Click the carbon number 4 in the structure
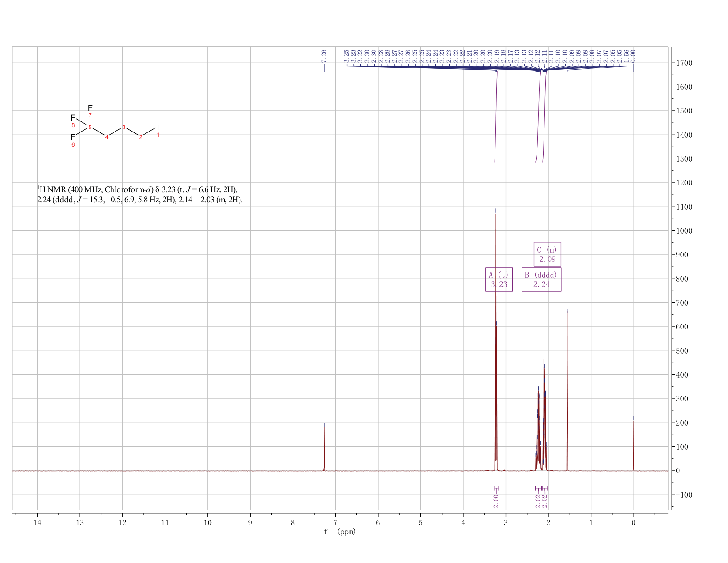The height and width of the screenshot is (563, 728). 107,137
